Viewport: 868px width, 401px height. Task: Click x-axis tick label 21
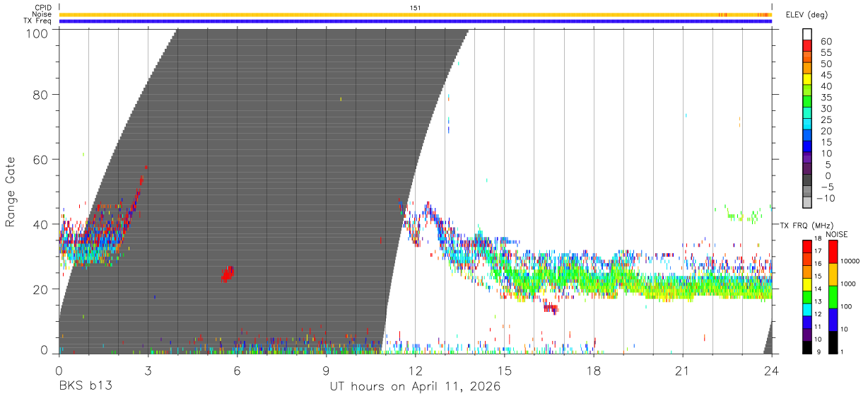tap(683, 370)
